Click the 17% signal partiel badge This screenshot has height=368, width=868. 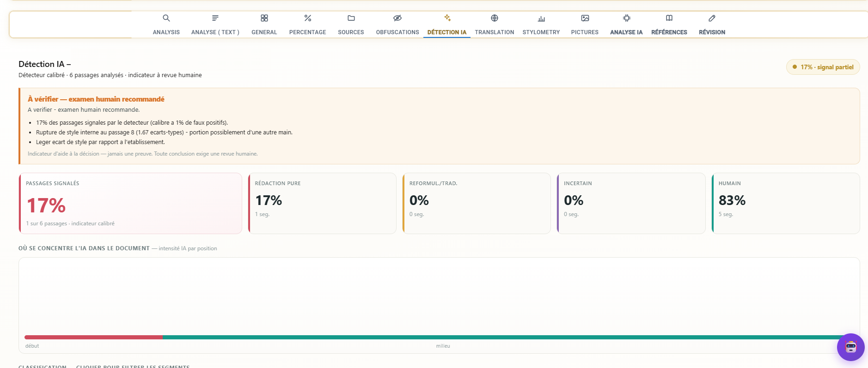(823, 67)
